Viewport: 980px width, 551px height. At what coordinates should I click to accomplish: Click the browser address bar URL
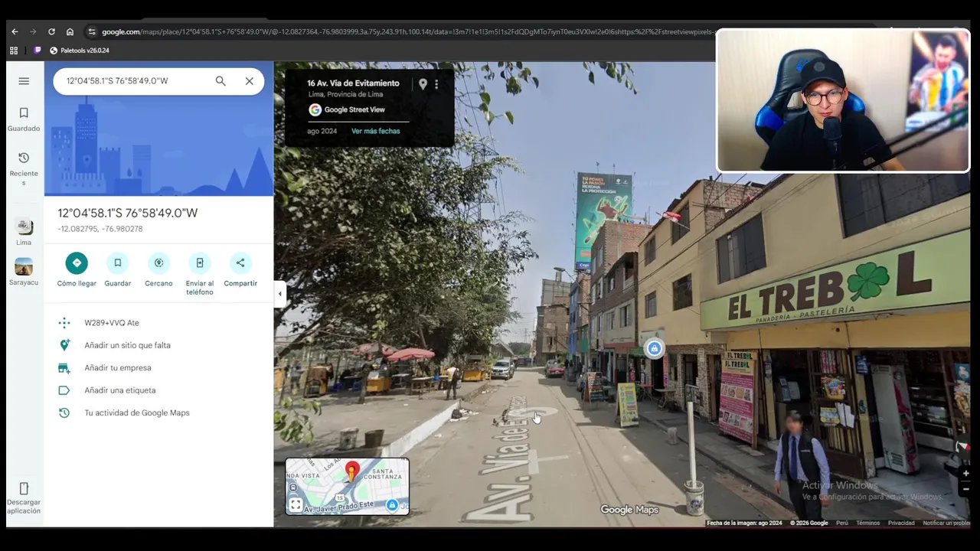click(x=408, y=32)
